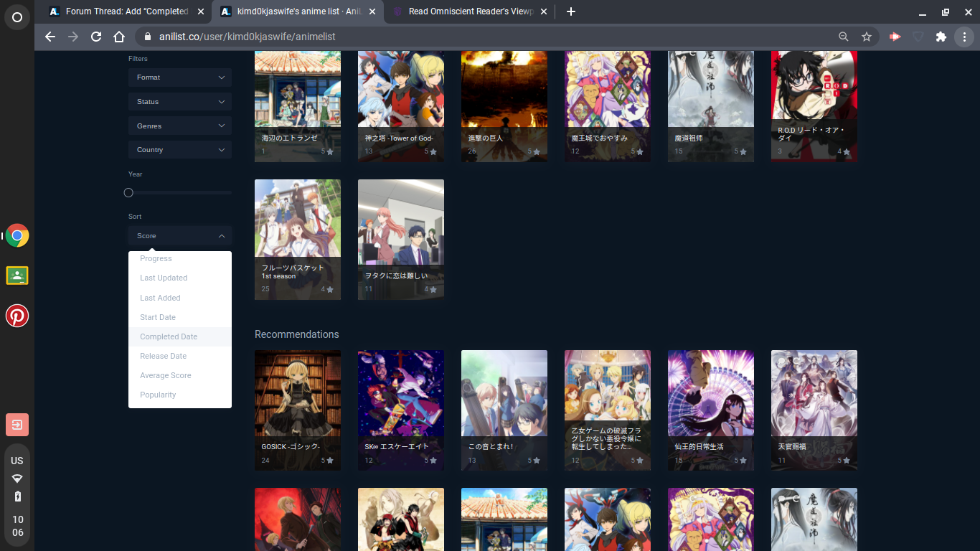Choose Completed Date sort option

tap(169, 336)
